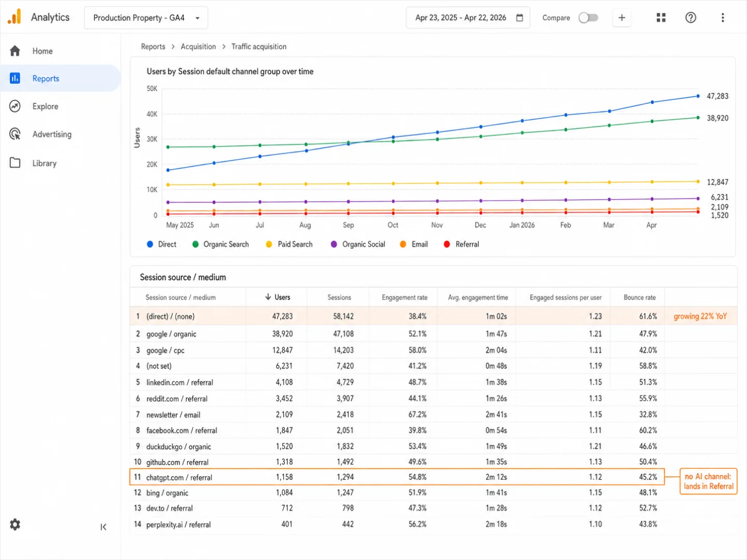Toggle the Referral red legend swatch
The image size is (747, 560).
click(447, 244)
